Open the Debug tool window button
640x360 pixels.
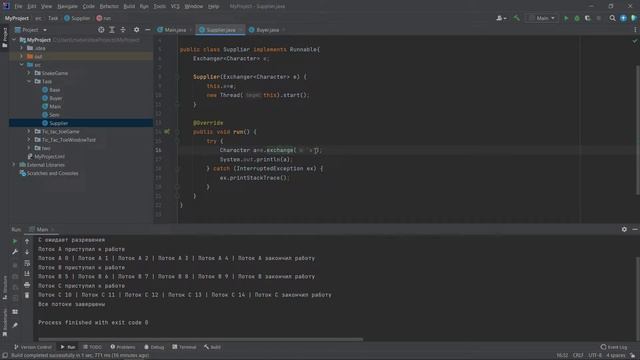coord(154,347)
